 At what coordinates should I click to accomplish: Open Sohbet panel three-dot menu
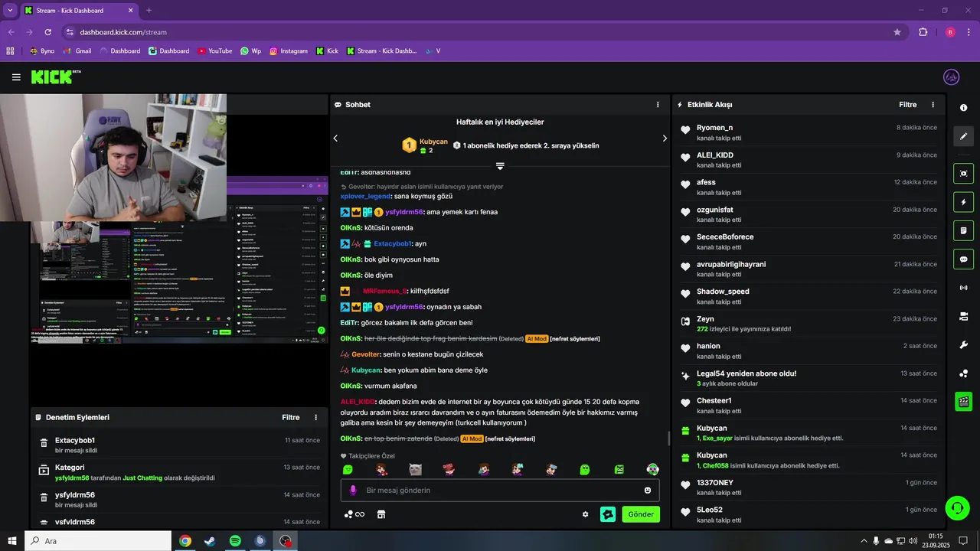(658, 105)
